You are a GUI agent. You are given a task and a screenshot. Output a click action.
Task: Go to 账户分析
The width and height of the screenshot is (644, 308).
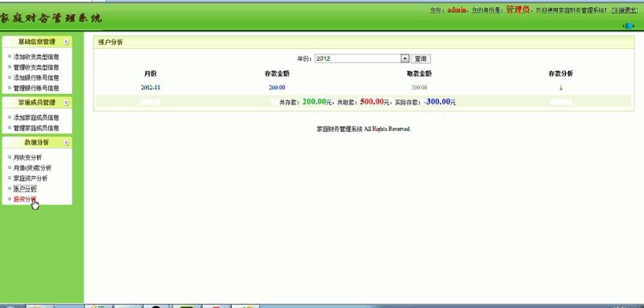(24, 189)
